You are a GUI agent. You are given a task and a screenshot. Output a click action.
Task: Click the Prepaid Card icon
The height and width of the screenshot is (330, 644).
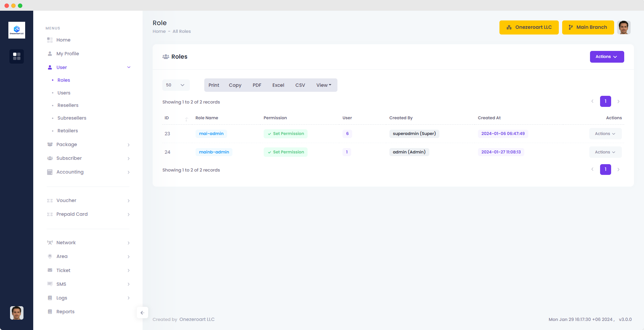[x=50, y=214]
